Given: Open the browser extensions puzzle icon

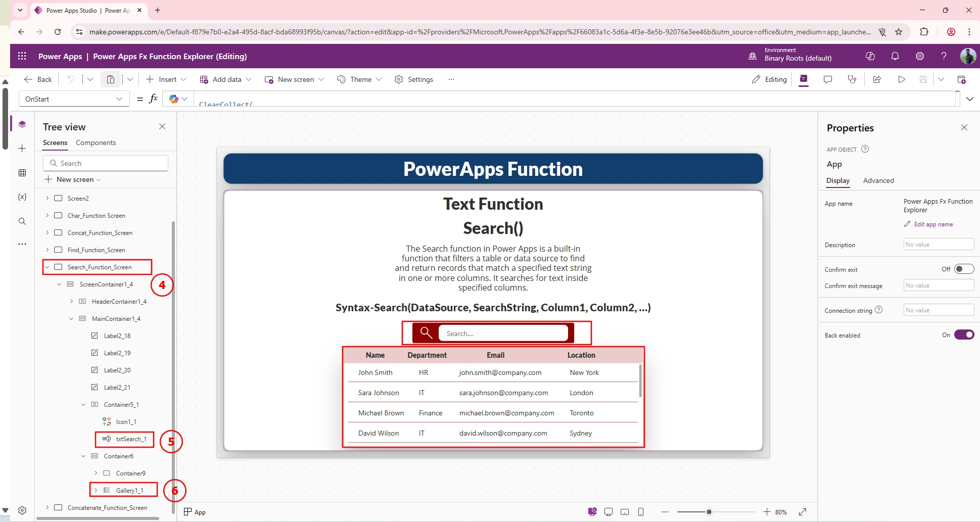Looking at the screenshot, I should pyautogui.click(x=924, y=32).
